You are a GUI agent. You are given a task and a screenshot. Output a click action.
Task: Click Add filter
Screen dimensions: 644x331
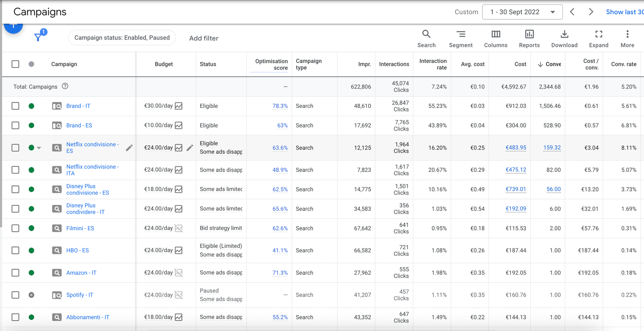204,38
